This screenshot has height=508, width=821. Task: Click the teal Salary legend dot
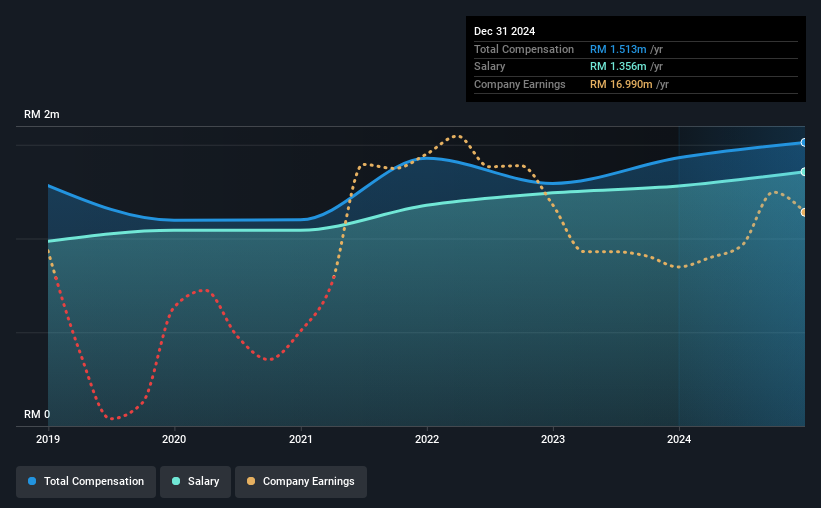176,481
